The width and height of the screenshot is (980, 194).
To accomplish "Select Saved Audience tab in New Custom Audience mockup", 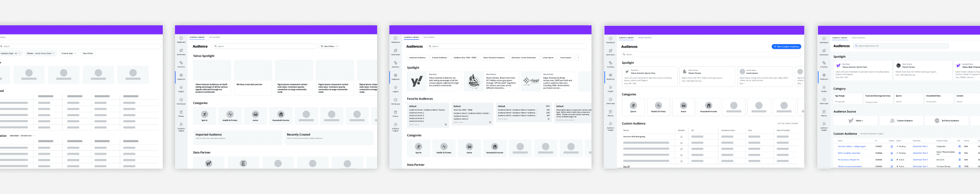I will tap(645, 38).
